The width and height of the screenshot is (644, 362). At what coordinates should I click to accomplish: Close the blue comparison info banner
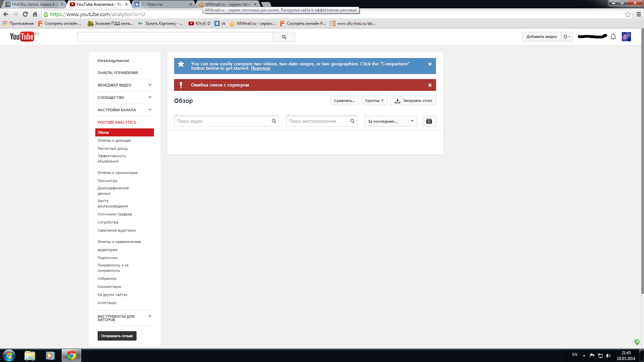click(x=430, y=64)
